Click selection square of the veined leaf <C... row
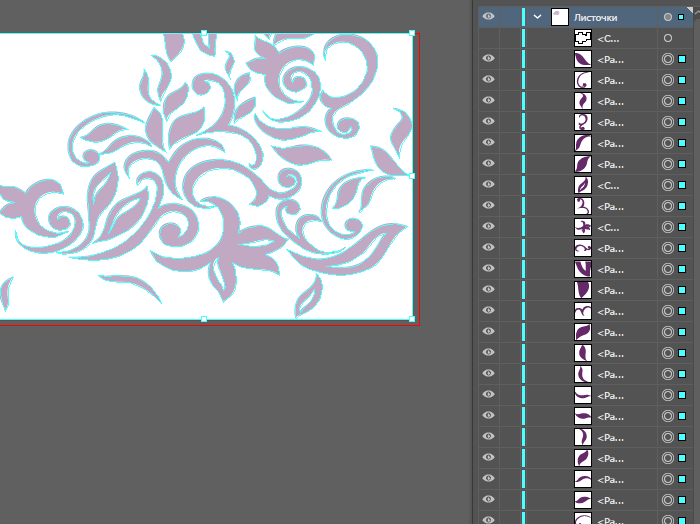This screenshot has height=524, width=700. pyautogui.click(x=682, y=185)
